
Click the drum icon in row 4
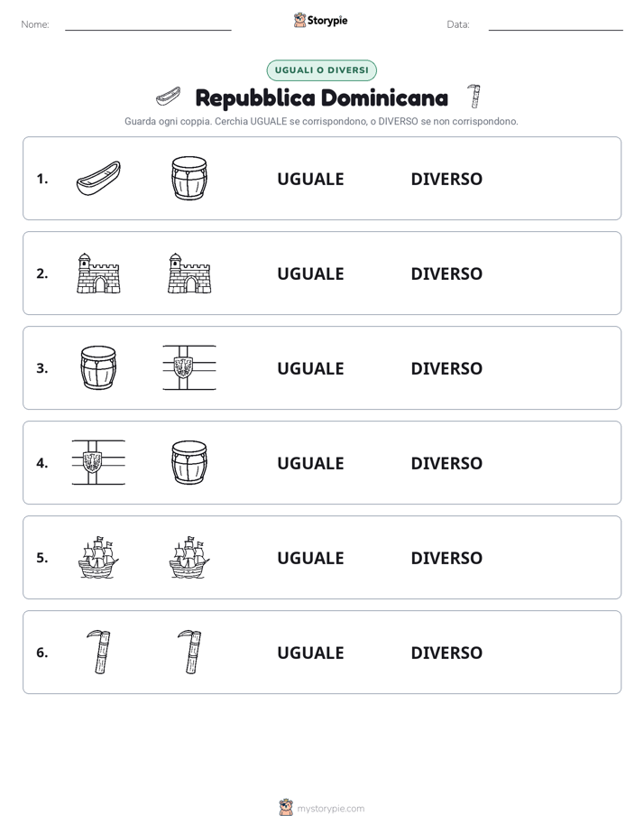[x=189, y=462]
